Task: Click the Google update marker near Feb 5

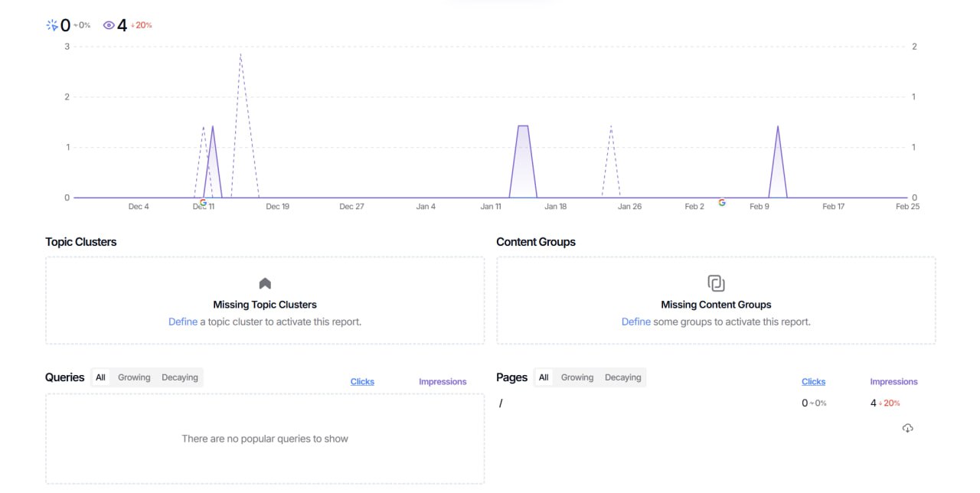Action: [721, 203]
